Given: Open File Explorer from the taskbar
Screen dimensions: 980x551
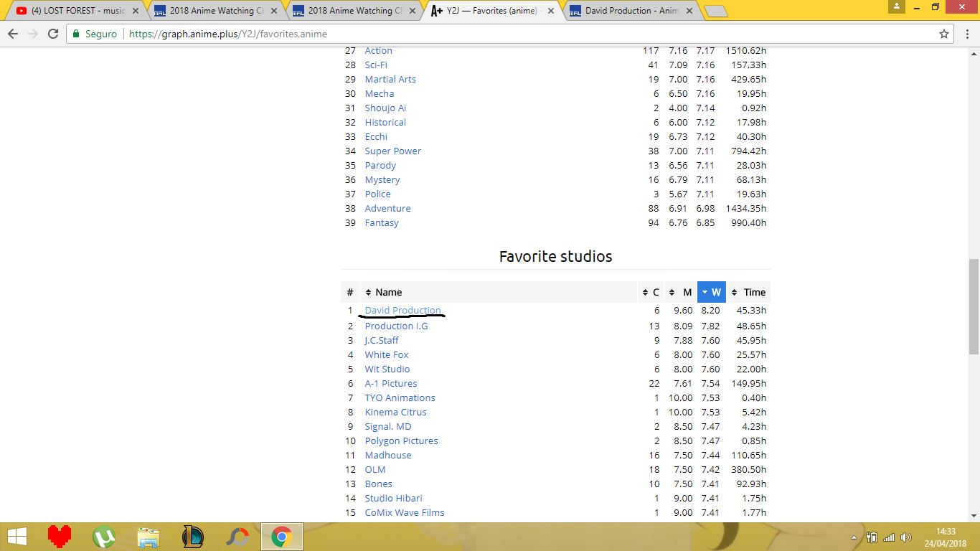Looking at the screenshot, I should coord(149,536).
